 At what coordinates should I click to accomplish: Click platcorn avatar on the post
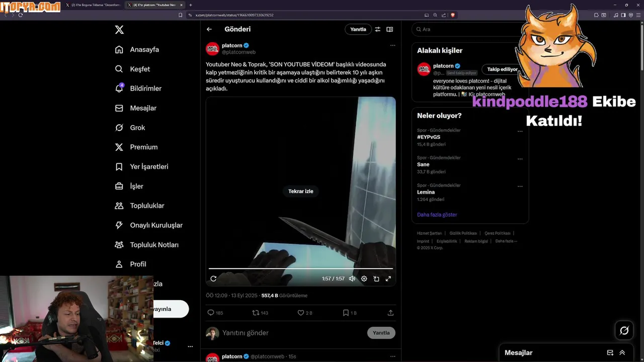[212, 49]
